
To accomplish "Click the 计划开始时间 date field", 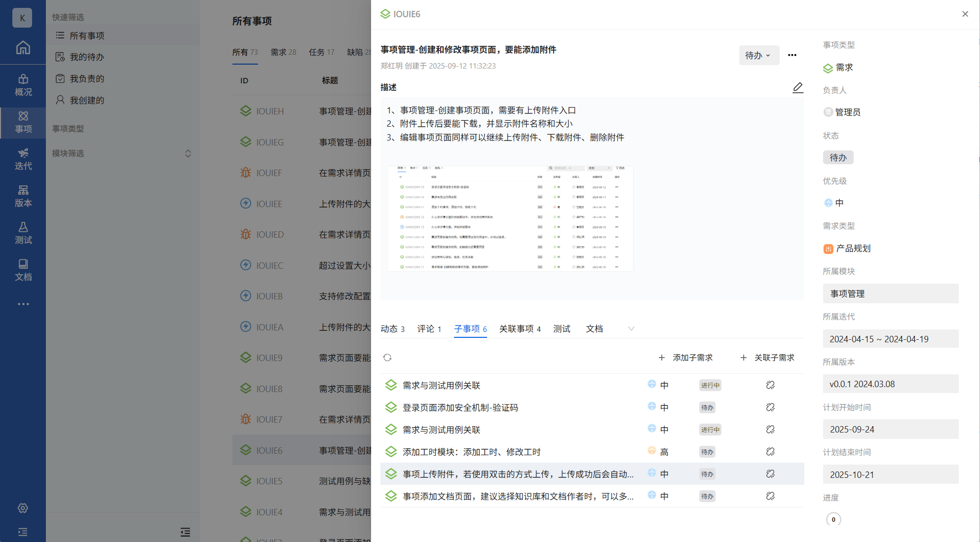I will click(890, 429).
